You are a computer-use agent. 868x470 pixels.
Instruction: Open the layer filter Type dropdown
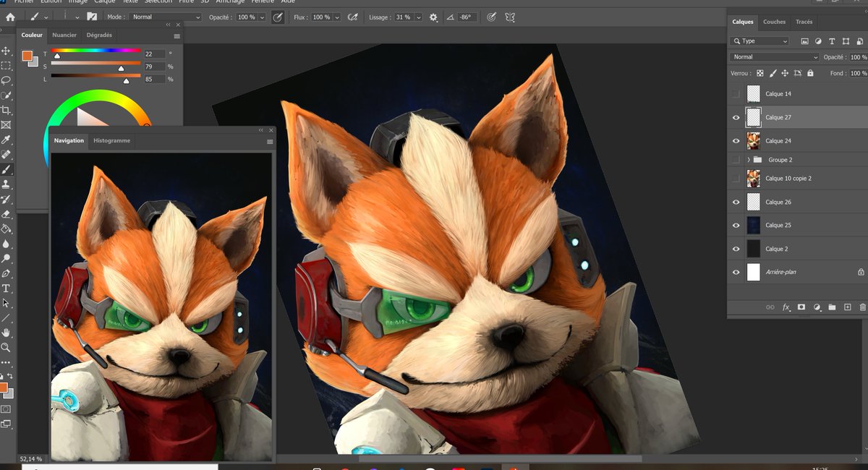pyautogui.click(x=759, y=41)
